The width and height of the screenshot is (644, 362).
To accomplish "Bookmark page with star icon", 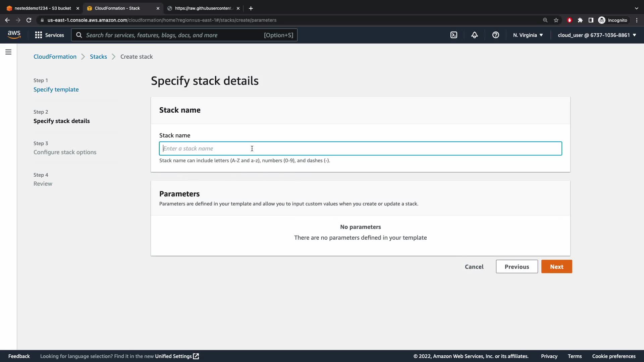I will (x=556, y=20).
